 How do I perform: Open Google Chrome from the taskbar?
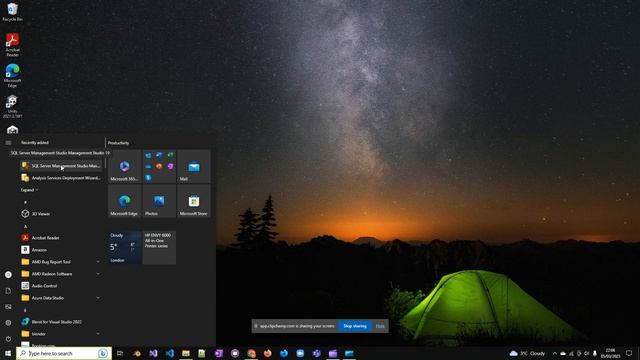[x=251, y=353]
